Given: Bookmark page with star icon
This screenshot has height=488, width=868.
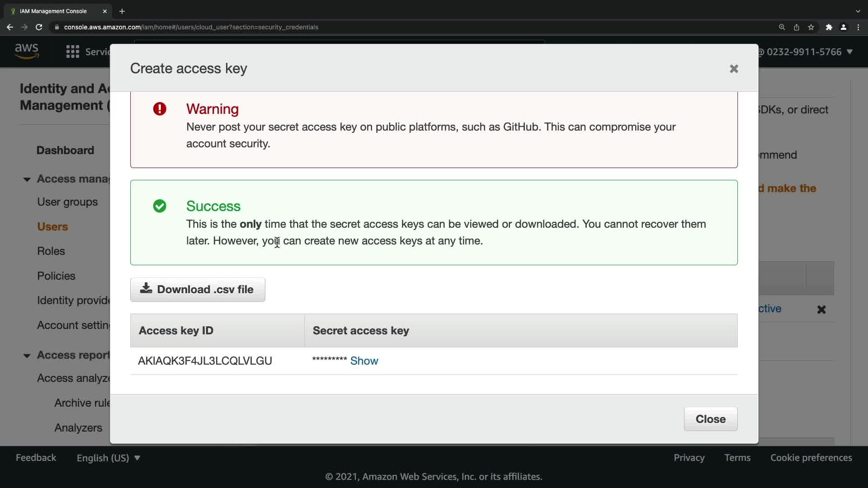Looking at the screenshot, I should pos(811,27).
